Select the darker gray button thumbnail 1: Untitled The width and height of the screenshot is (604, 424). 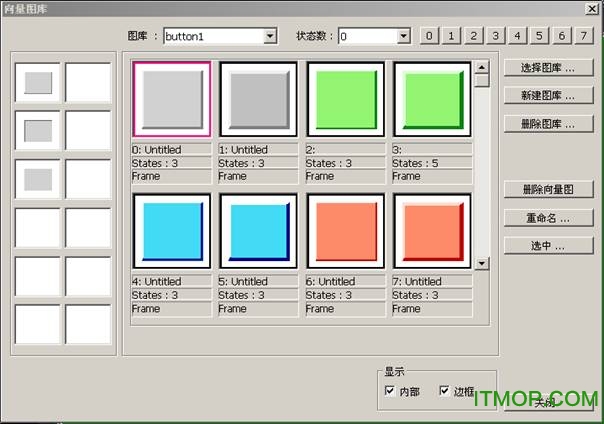[258, 99]
